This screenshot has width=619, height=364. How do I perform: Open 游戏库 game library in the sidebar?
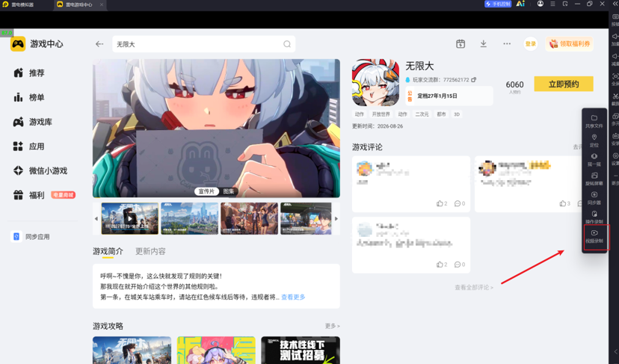pos(33,122)
